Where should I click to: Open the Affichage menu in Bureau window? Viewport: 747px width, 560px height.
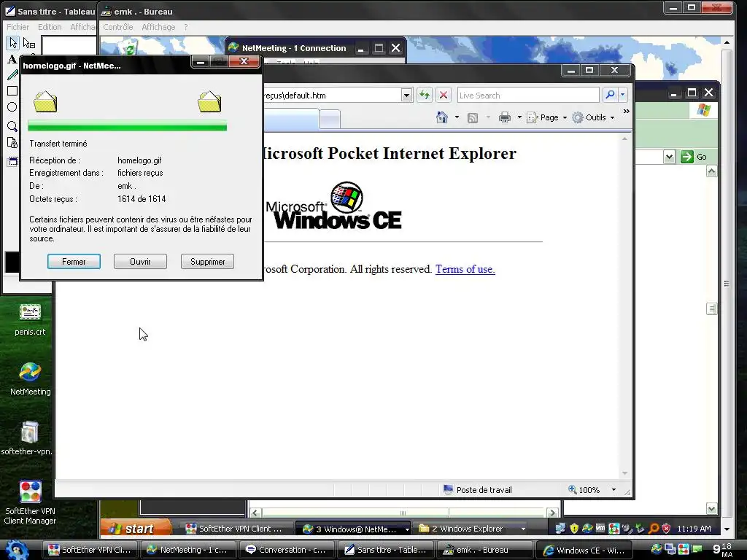pyautogui.click(x=158, y=27)
